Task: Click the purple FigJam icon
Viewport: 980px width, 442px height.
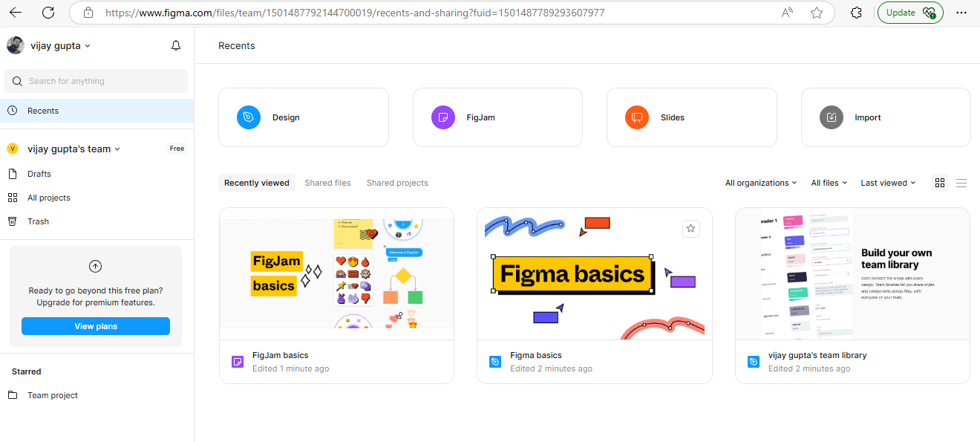Action: point(443,117)
